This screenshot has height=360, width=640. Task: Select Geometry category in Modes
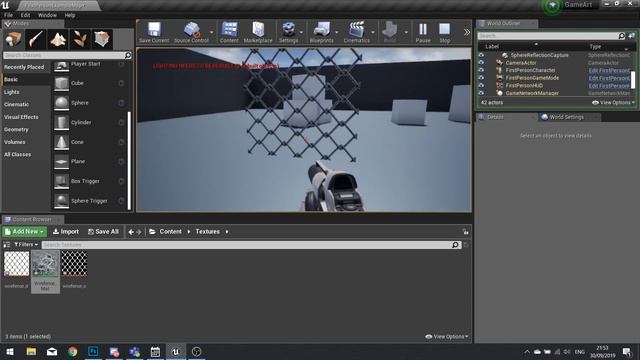pyautogui.click(x=16, y=129)
